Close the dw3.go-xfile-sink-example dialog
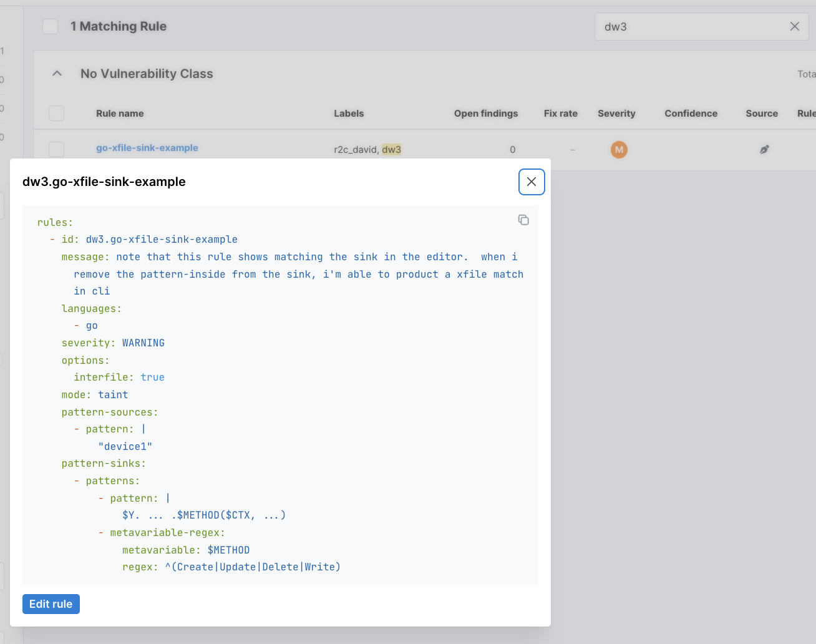The image size is (816, 644). (531, 182)
